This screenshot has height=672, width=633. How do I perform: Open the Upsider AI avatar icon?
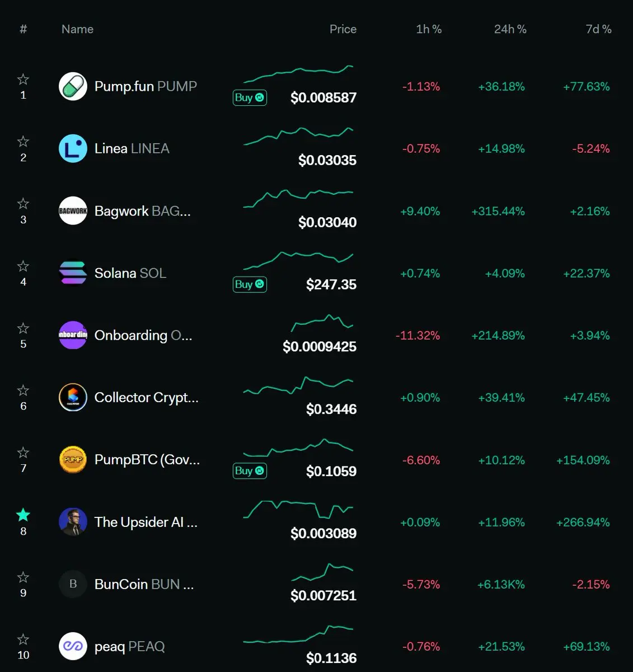tap(73, 521)
